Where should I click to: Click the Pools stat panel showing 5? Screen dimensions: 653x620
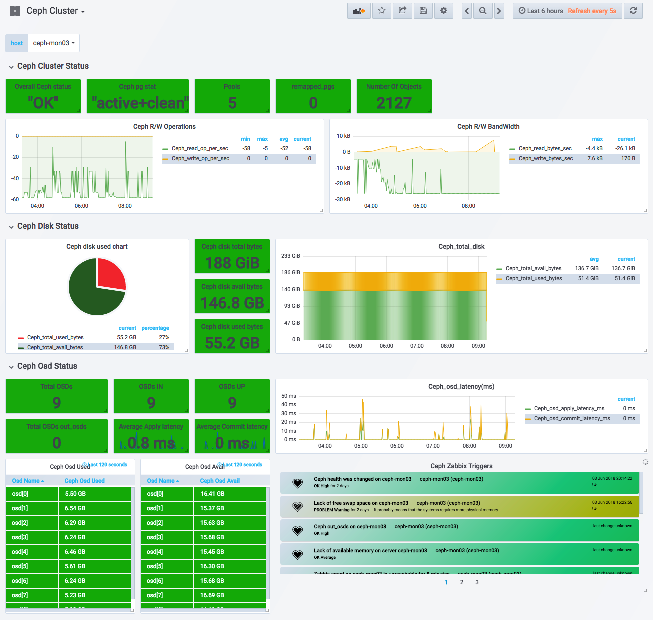pos(232,96)
